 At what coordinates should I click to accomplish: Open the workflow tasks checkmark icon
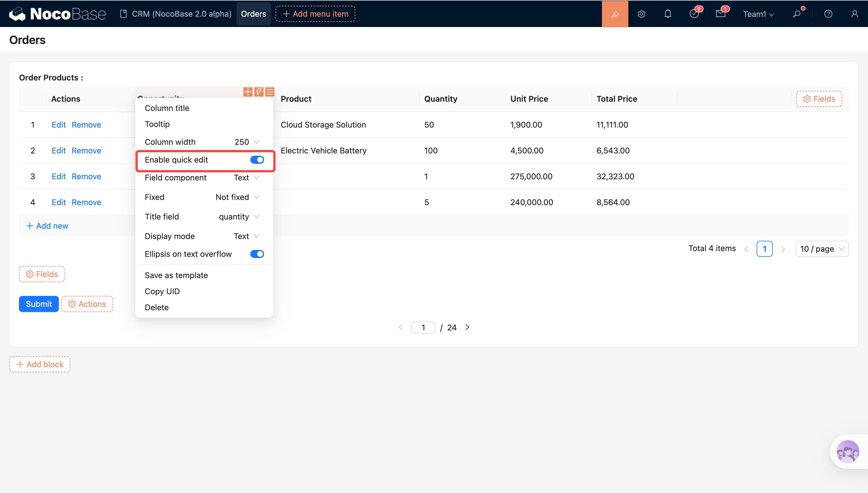pyautogui.click(x=694, y=14)
